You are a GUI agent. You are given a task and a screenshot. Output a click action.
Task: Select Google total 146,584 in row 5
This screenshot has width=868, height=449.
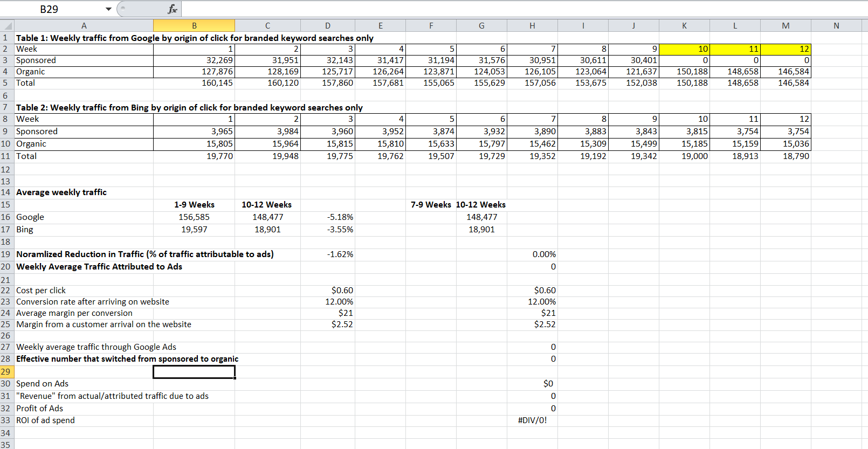pos(786,83)
